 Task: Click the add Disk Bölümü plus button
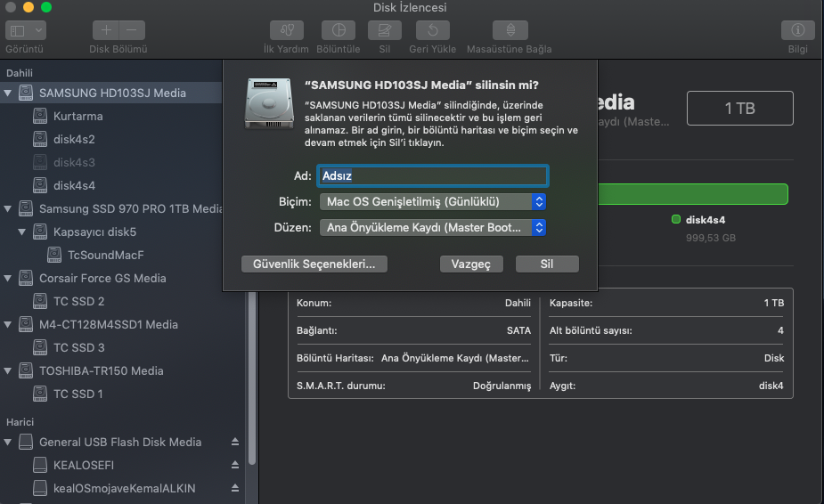tap(105, 30)
